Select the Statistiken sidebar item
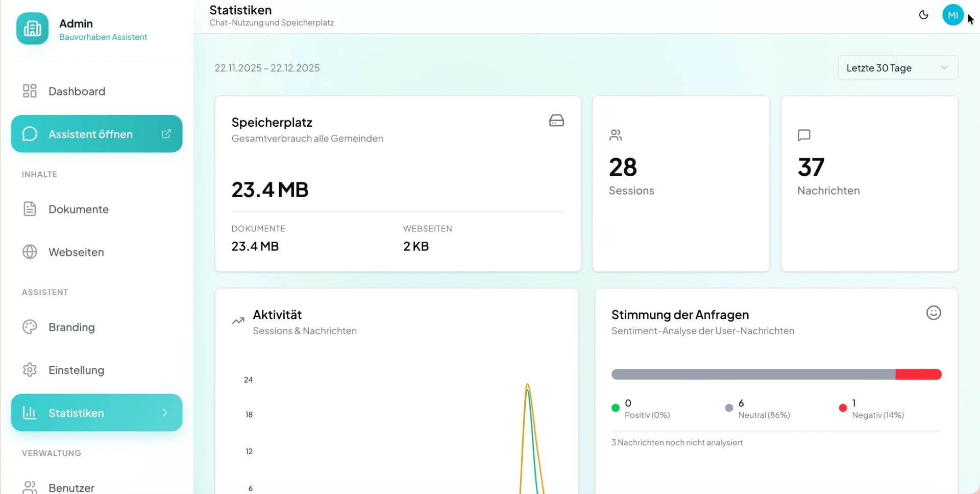980x494 pixels. [96, 413]
